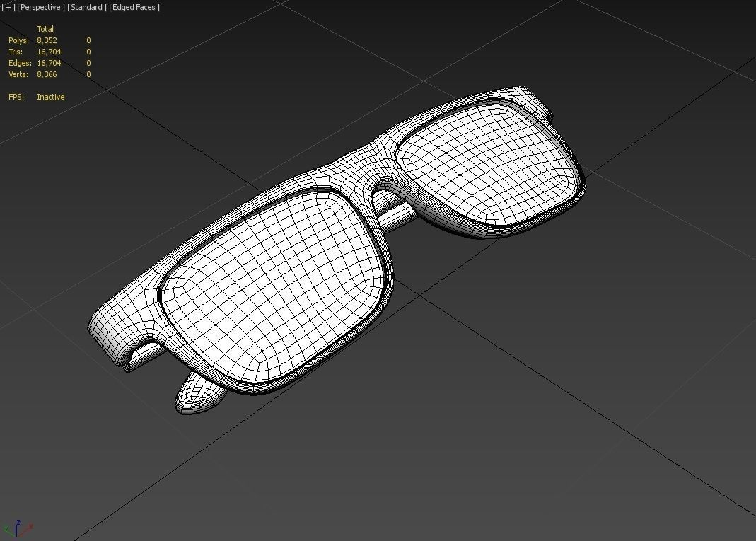Click the world axis tripod origin
Image resolution: width=756 pixels, height=541 pixels.
pos(16,537)
